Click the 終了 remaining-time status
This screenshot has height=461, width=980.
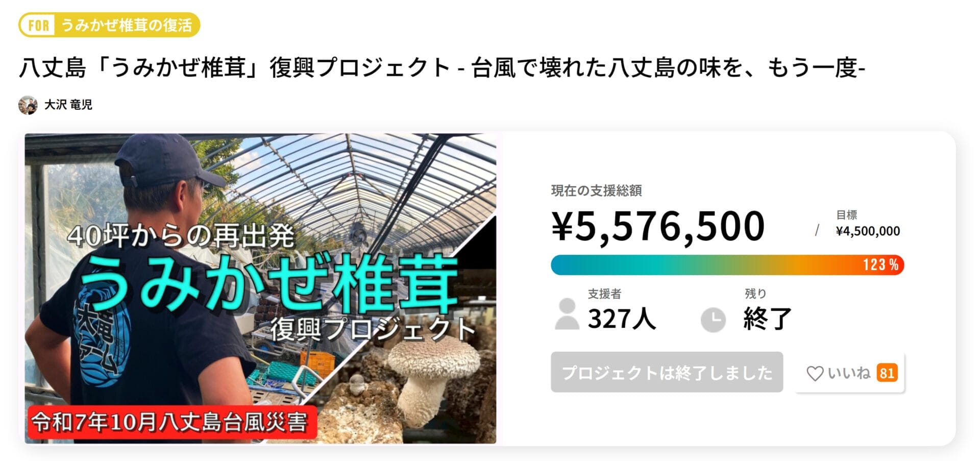(x=767, y=319)
